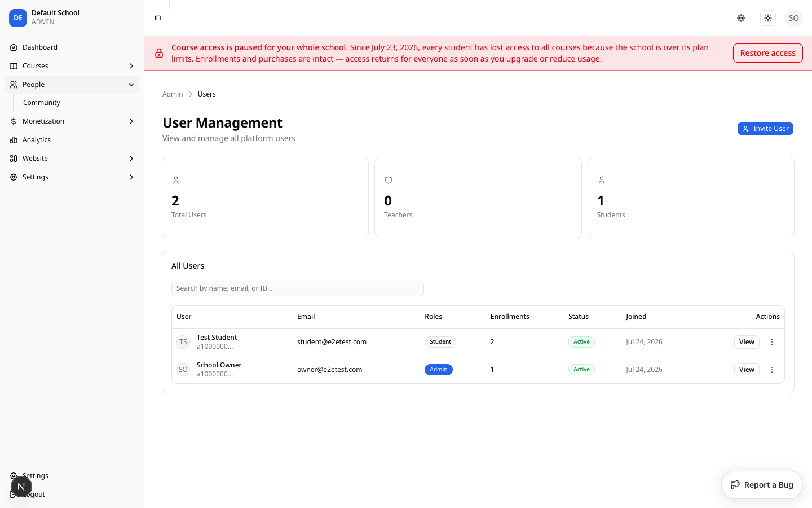This screenshot has width=812, height=508.
Task: Click the User Management heading
Action: pyautogui.click(x=222, y=123)
